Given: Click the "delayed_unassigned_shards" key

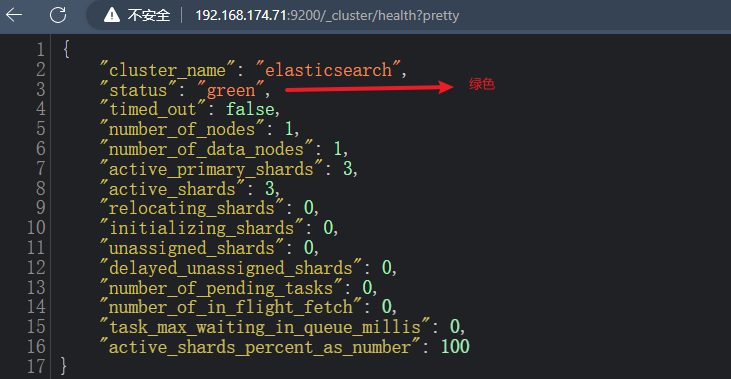Looking at the screenshot, I should tap(231, 268).
